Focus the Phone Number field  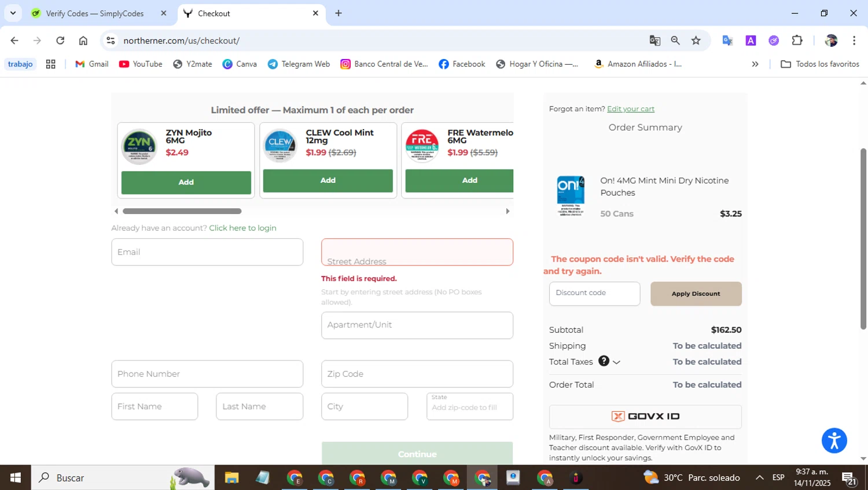coord(207,374)
